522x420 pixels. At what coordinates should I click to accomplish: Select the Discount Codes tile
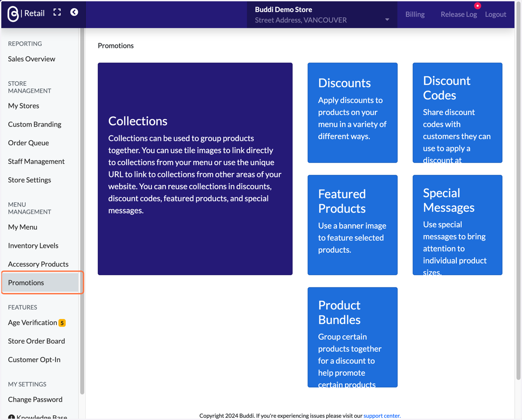[x=457, y=113]
